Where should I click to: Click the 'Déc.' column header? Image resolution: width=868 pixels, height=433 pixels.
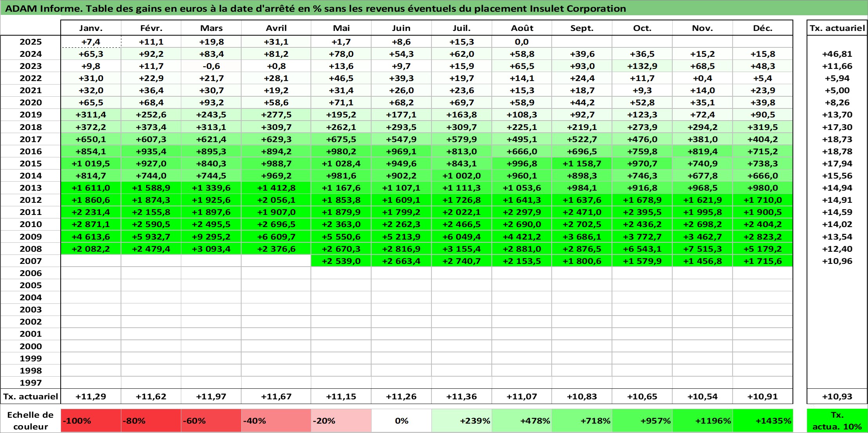point(763,28)
